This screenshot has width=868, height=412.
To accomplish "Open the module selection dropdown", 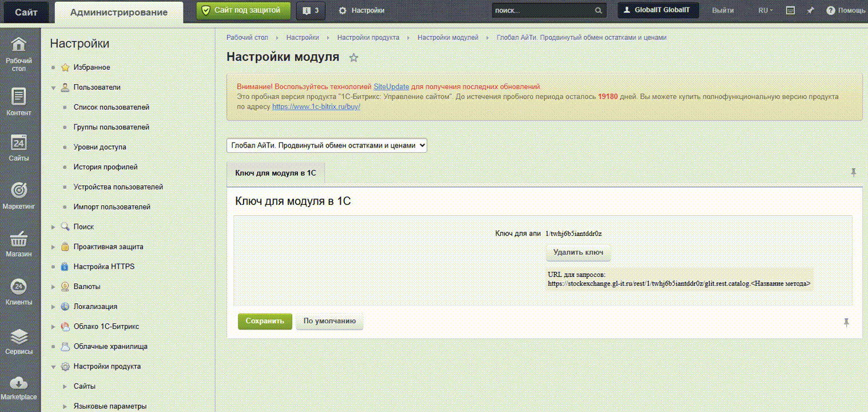I will pos(327,145).
